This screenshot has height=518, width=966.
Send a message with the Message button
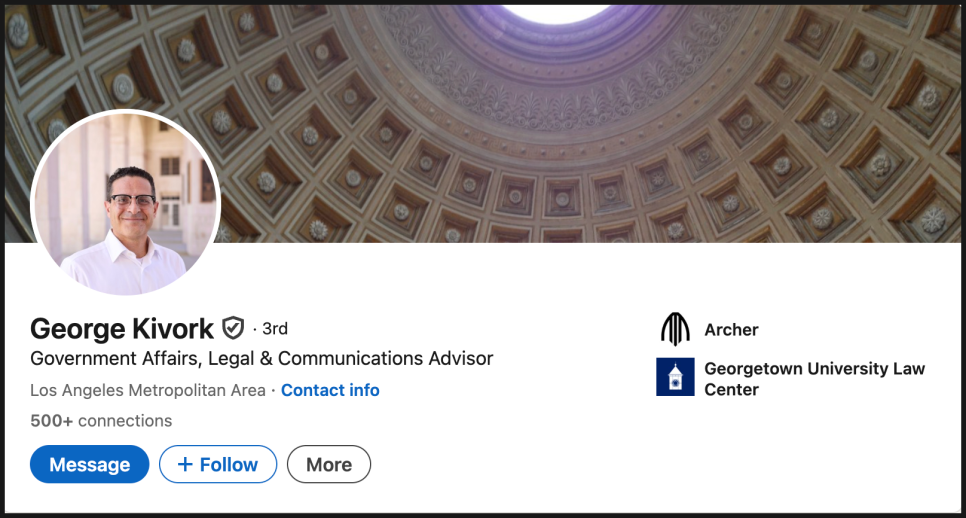click(x=90, y=464)
